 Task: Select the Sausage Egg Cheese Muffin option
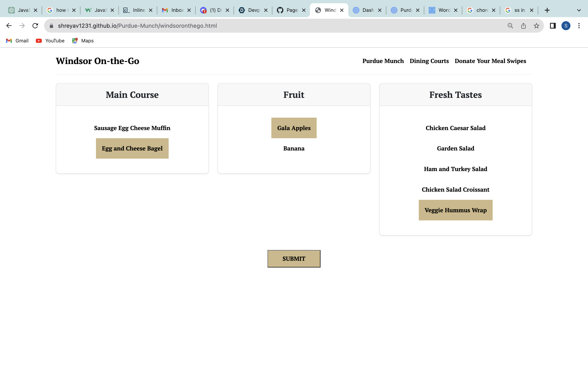pos(132,128)
